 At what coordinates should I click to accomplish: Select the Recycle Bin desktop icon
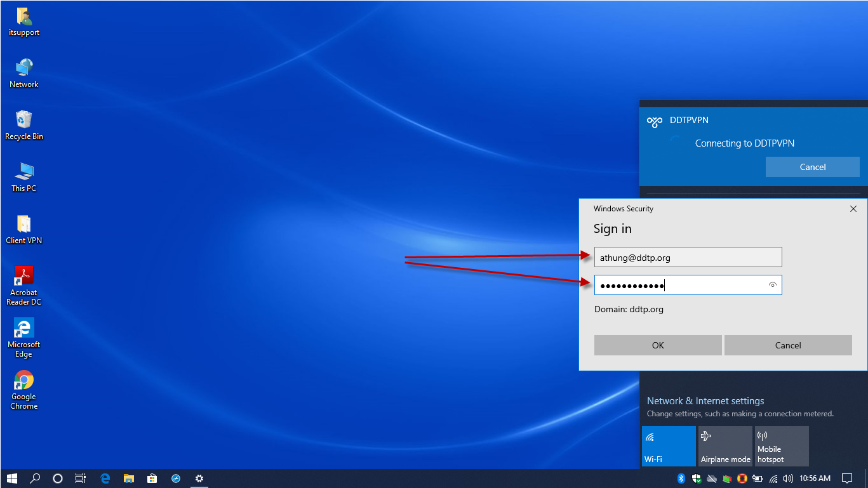(24, 126)
